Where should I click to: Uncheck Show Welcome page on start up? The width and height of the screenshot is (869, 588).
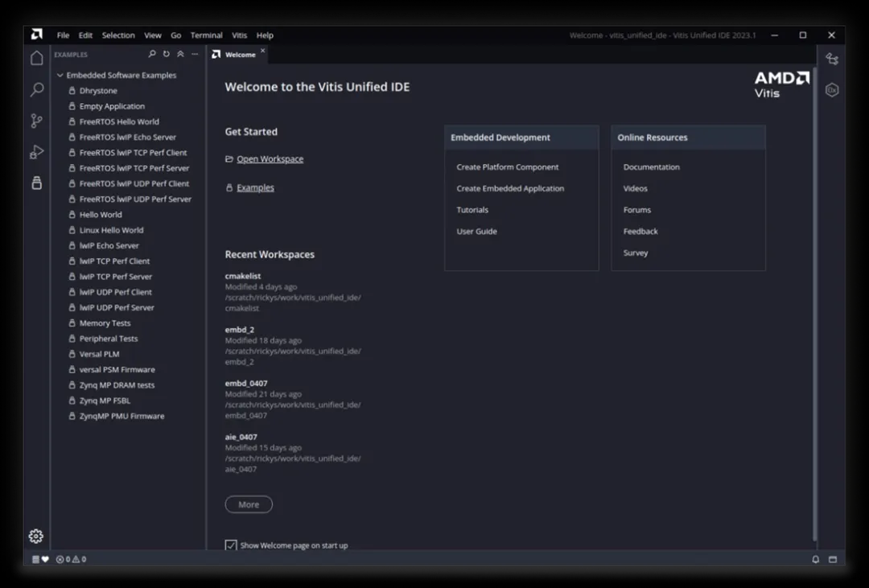tap(231, 545)
